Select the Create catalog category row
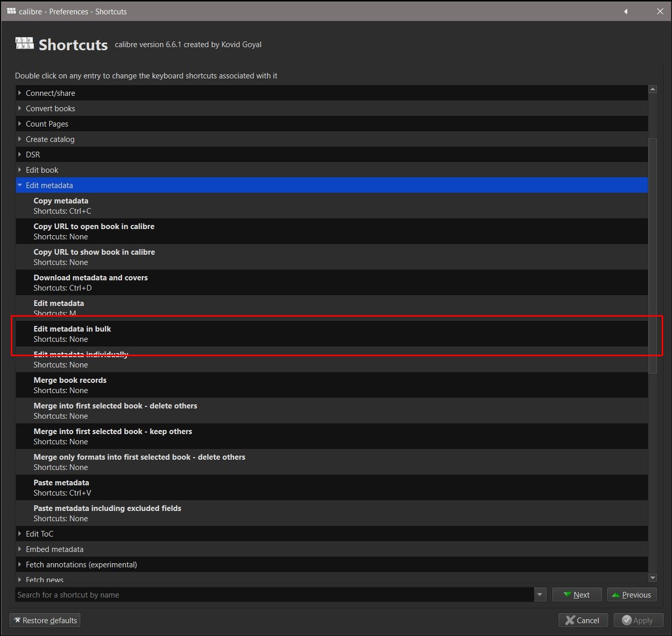 (x=332, y=139)
